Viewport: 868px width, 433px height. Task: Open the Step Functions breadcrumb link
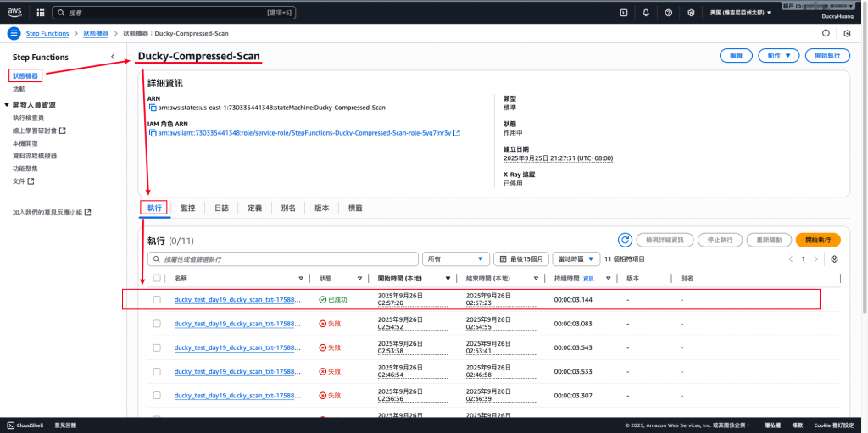pyautogui.click(x=47, y=33)
